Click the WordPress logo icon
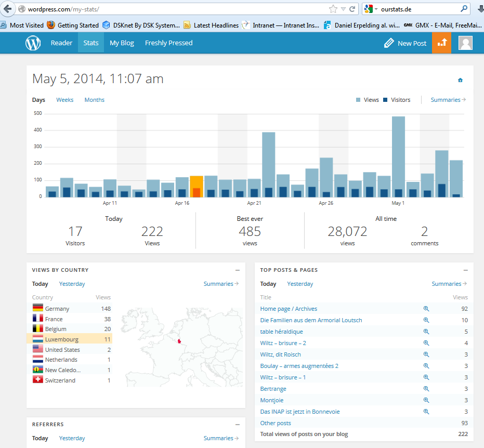 coord(33,43)
